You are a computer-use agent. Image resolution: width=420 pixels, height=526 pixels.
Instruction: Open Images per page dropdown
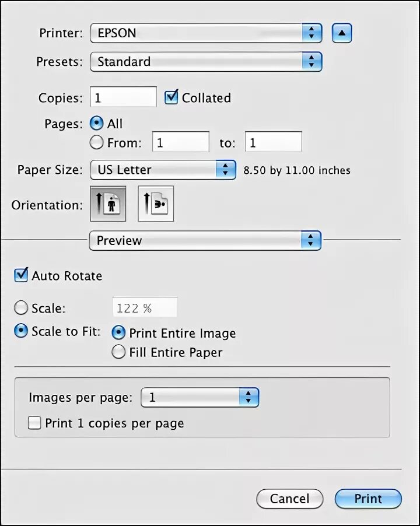[x=200, y=398]
